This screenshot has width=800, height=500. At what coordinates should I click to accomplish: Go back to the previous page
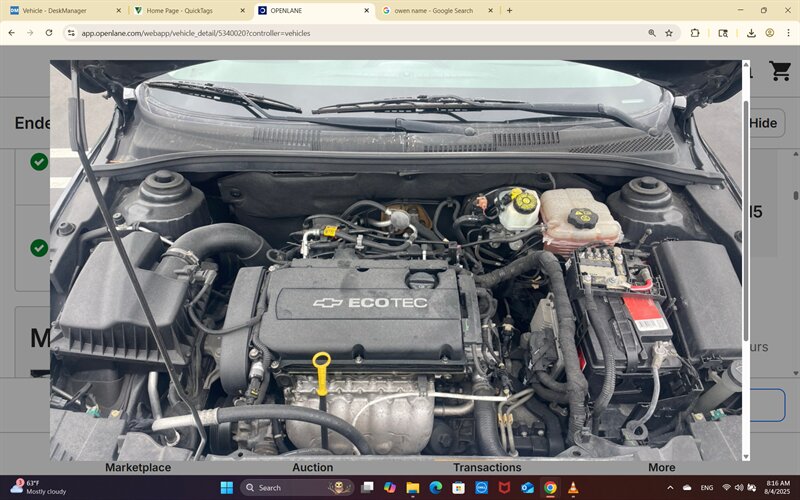coord(11,33)
